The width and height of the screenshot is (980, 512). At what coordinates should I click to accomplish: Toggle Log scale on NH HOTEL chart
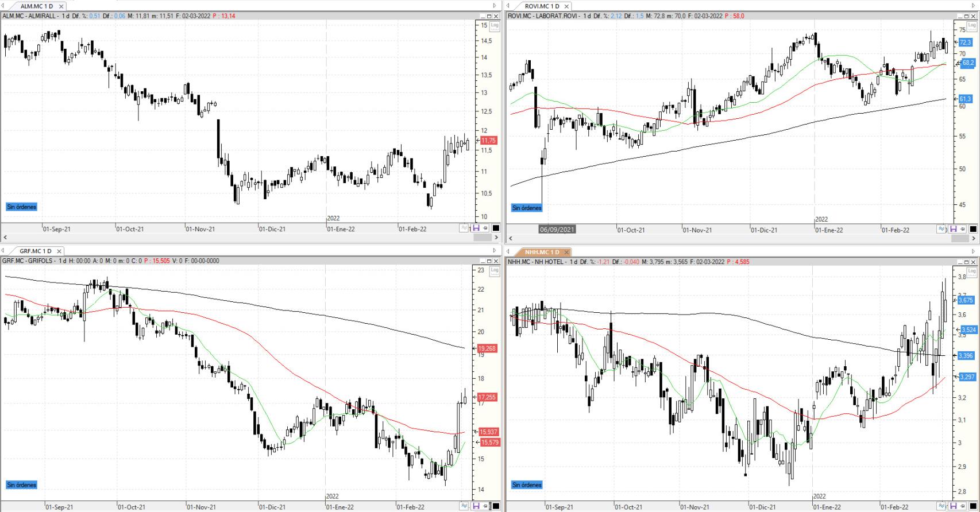[x=971, y=272]
